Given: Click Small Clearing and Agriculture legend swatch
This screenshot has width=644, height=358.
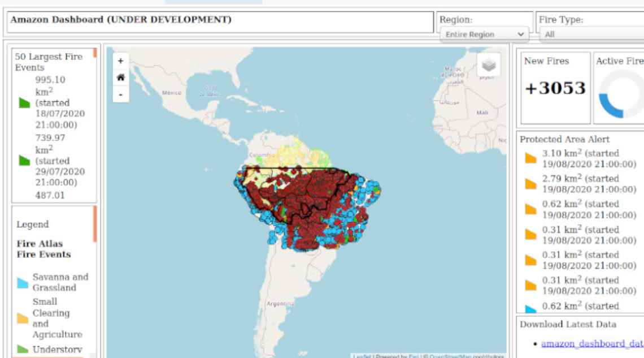Looking at the screenshot, I should point(23,318).
